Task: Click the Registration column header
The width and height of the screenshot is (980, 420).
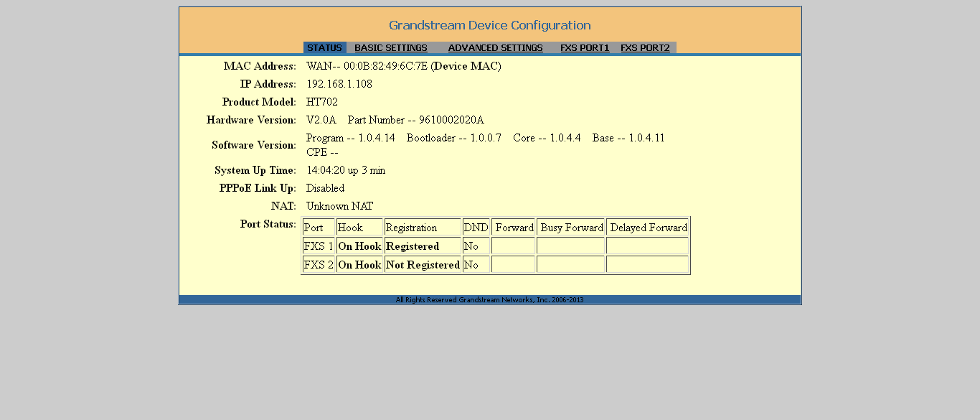Action: (x=423, y=228)
